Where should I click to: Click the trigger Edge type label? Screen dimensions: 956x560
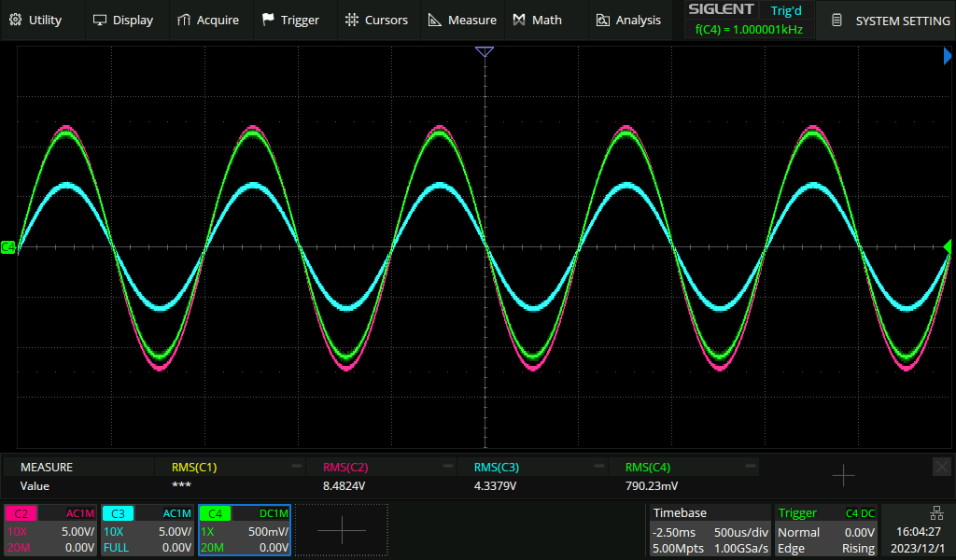(x=791, y=549)
